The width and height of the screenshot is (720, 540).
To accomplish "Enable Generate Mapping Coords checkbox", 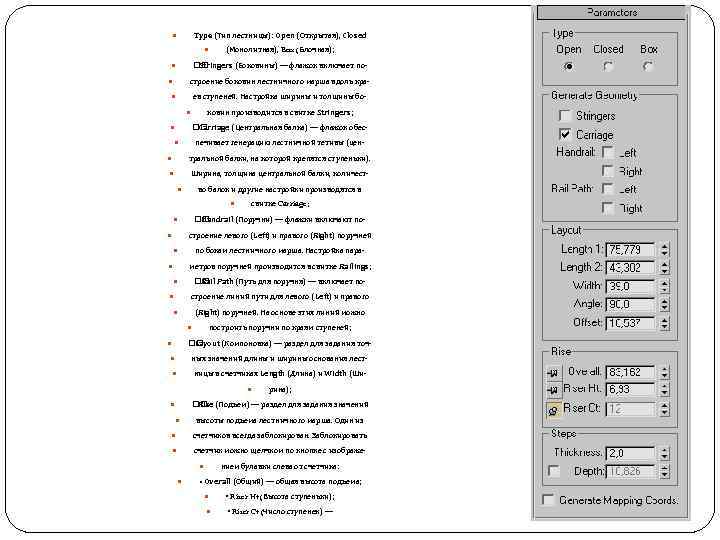I will coord(548,500).
